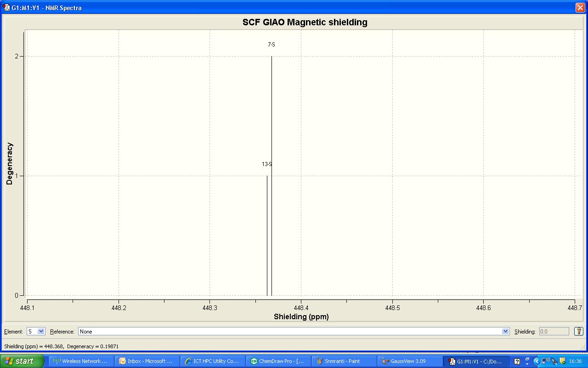Open ICT HPC Utility taskbar window
Screen dimensions: 588x368
coord(212,361)
